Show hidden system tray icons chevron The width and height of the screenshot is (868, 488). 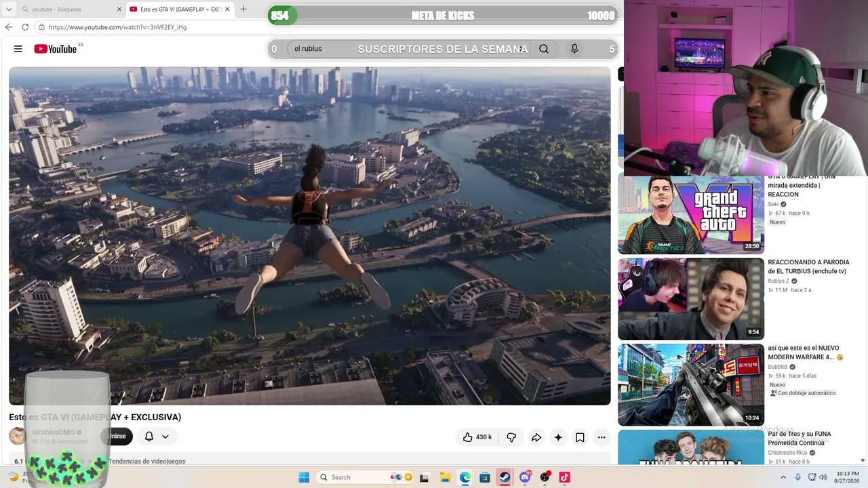pyautogui.click(x=783, y=477)
